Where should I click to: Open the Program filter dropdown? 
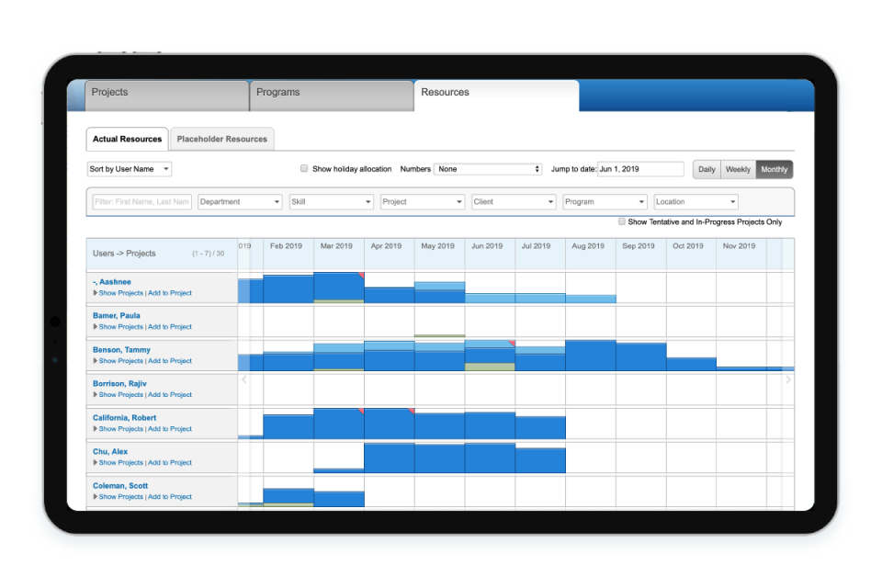[605, 201]
